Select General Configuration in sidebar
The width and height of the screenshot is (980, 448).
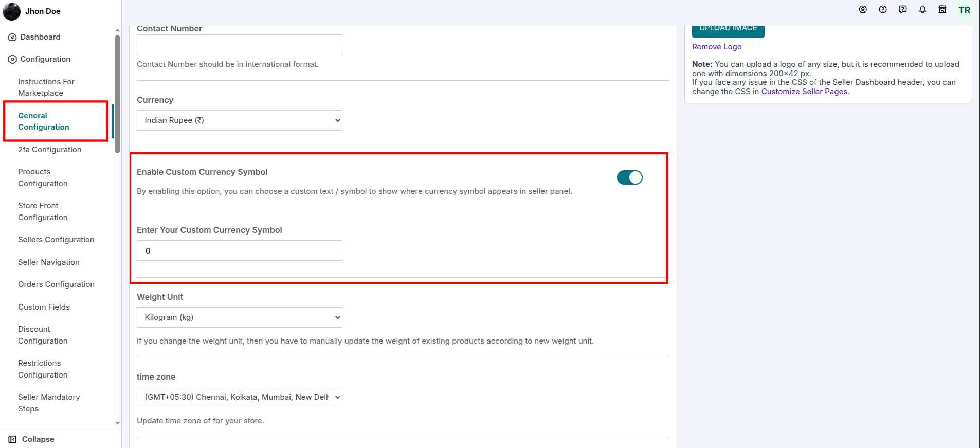coord(44,121)
